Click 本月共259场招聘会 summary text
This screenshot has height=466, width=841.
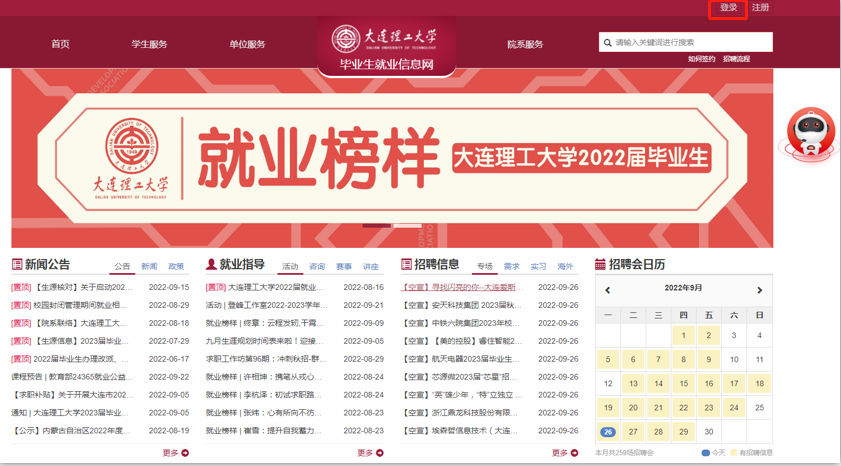click(624, 453)
